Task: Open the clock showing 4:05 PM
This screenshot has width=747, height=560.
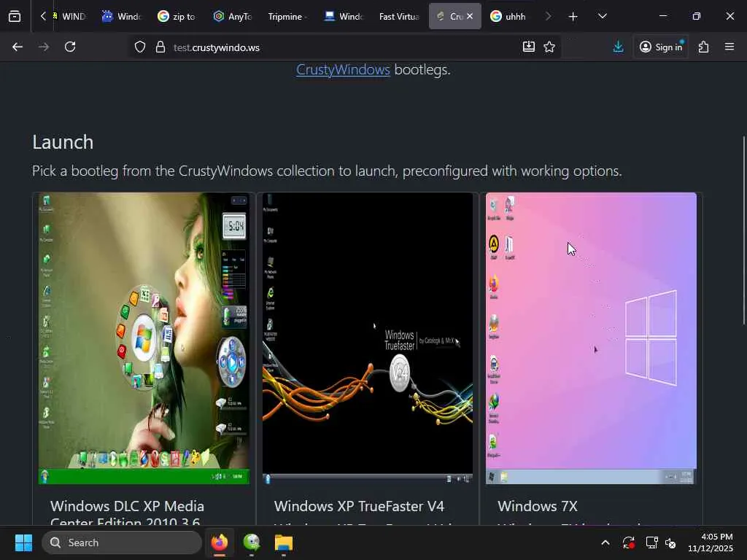Action: (x=711, y=542)
